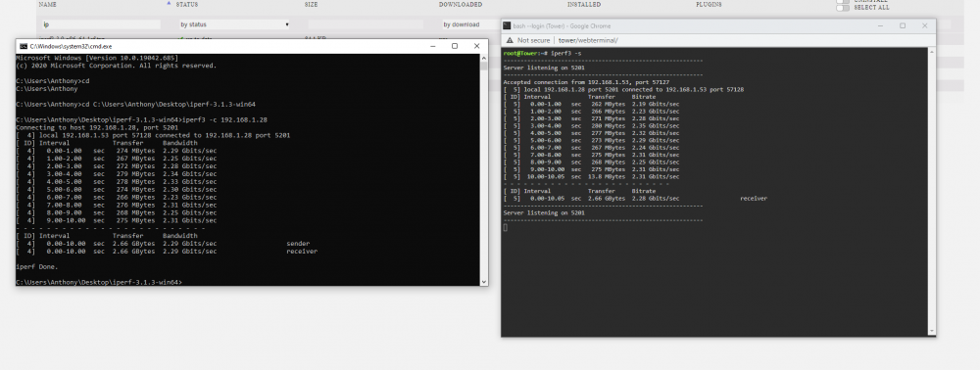Viewport: 980px width, 370px height.
Task: Click scroll-up arrow of web terminal scrollbar
Action: coord(932,52)
